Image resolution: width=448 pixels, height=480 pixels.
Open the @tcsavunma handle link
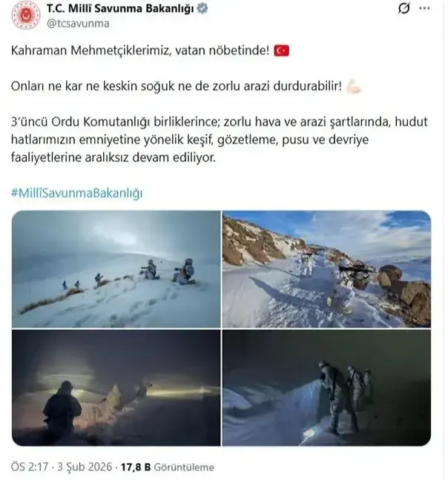click(78, 24)
